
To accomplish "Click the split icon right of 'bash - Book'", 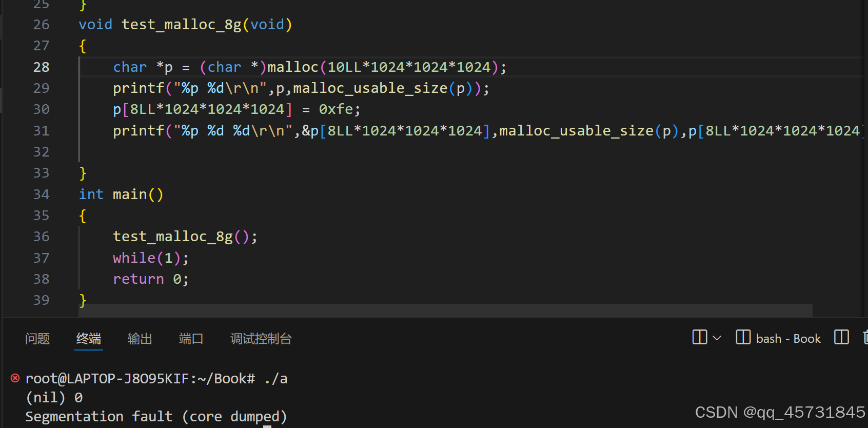I will [841, 337].
